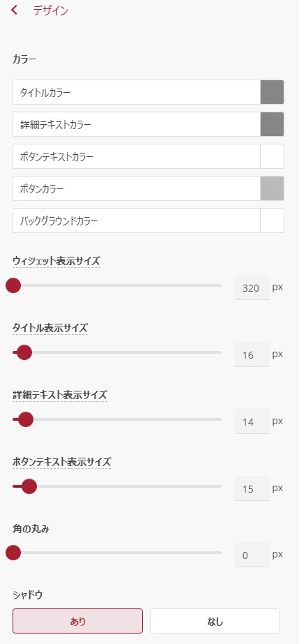
Task: Click the タイトルカラー text field
Action: coord(137,92)
